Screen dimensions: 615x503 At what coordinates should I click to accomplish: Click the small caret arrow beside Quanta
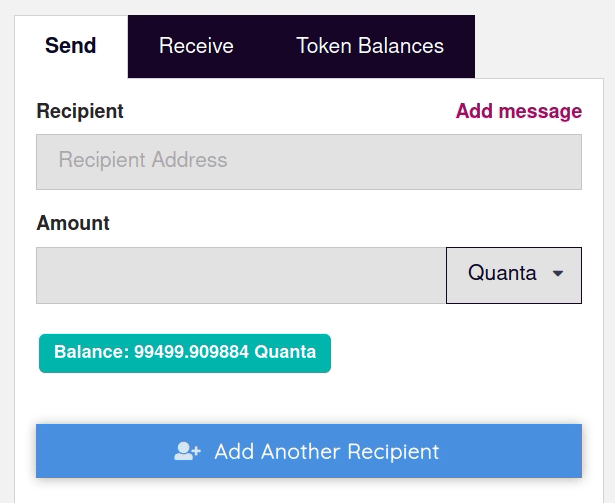(558, 273)
